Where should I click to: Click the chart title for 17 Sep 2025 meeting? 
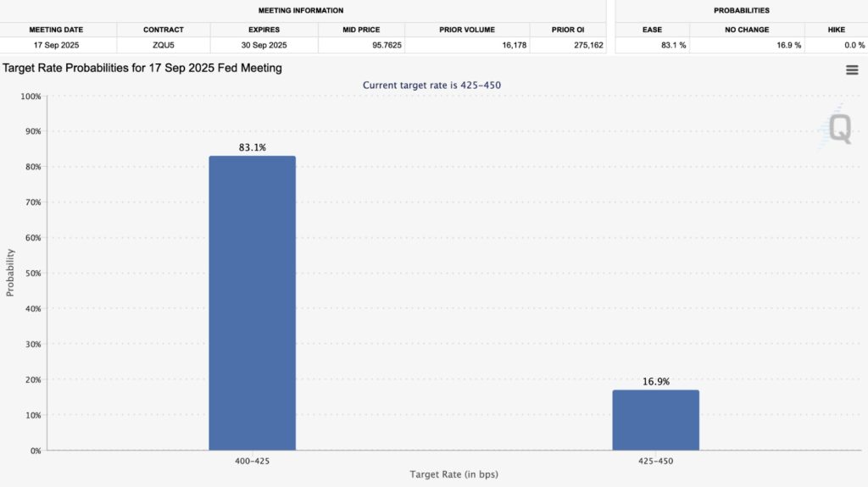click(142, 68)
